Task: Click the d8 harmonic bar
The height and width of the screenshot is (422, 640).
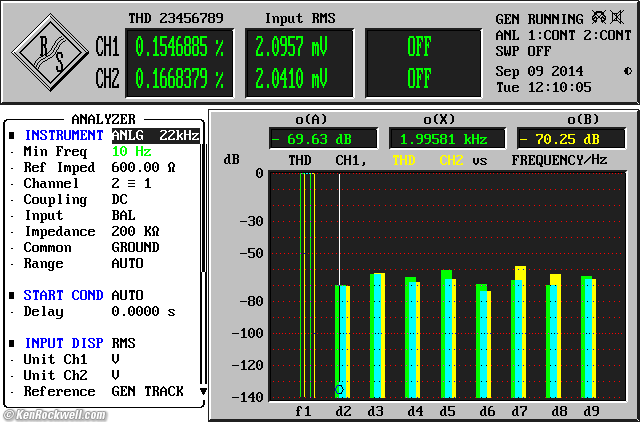Action: click(553, 335)
